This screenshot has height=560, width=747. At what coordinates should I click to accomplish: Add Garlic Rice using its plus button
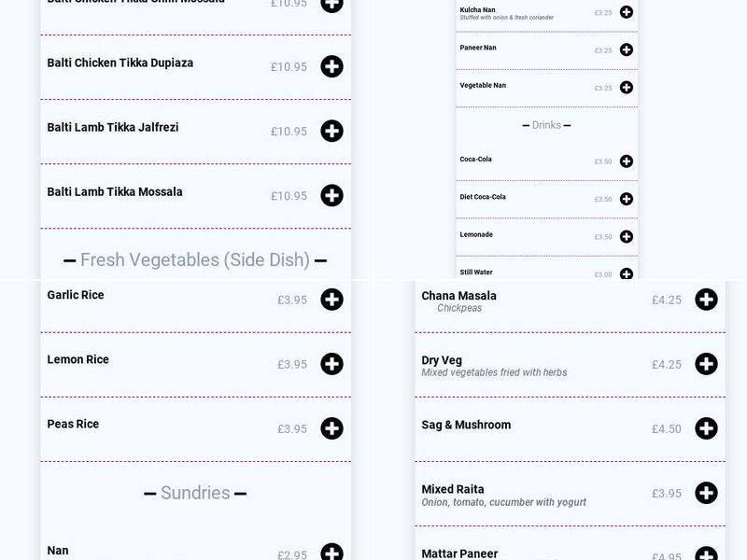330,299
